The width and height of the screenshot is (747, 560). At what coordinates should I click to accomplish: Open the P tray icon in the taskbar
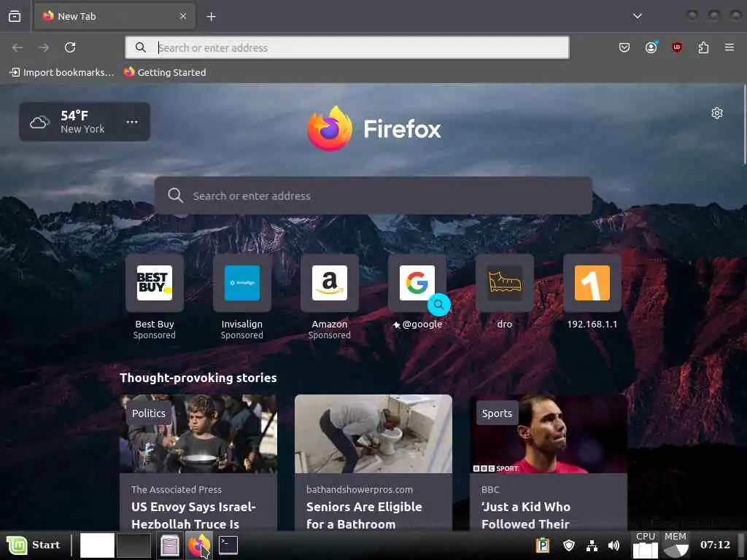542,545
